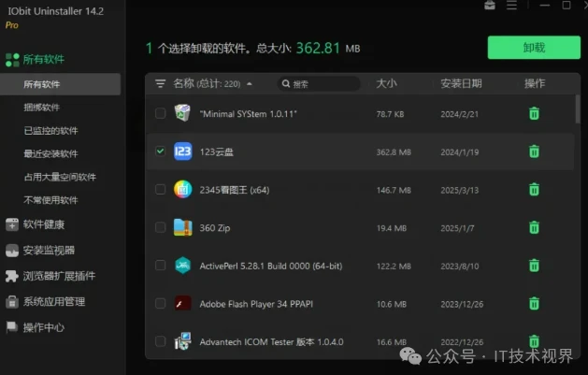588x375 pixels.
Task: Open 操作中心 section
Action: tap(44, 327)
